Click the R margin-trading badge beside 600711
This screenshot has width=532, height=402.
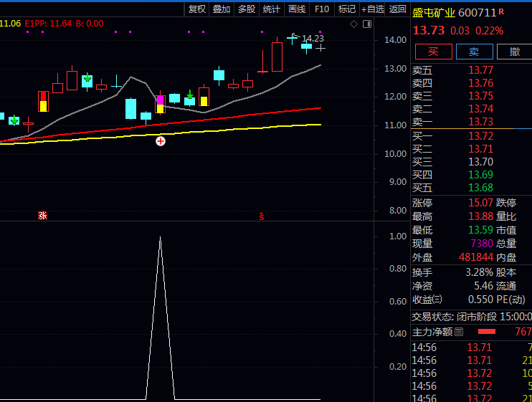(x=501, y=12)
